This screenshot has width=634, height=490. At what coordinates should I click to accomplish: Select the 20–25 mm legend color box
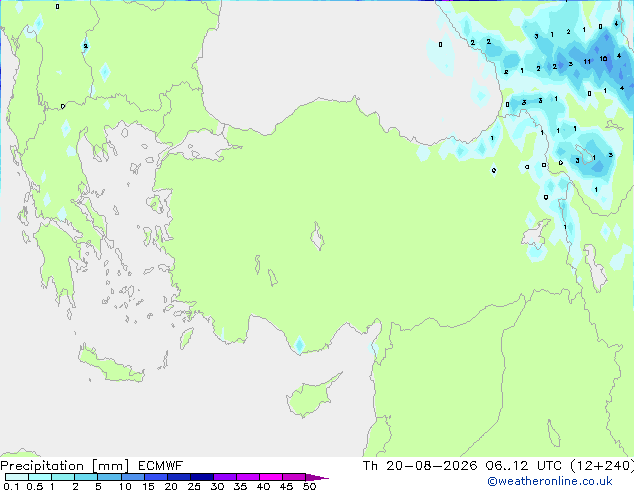[x=178, y=477]
